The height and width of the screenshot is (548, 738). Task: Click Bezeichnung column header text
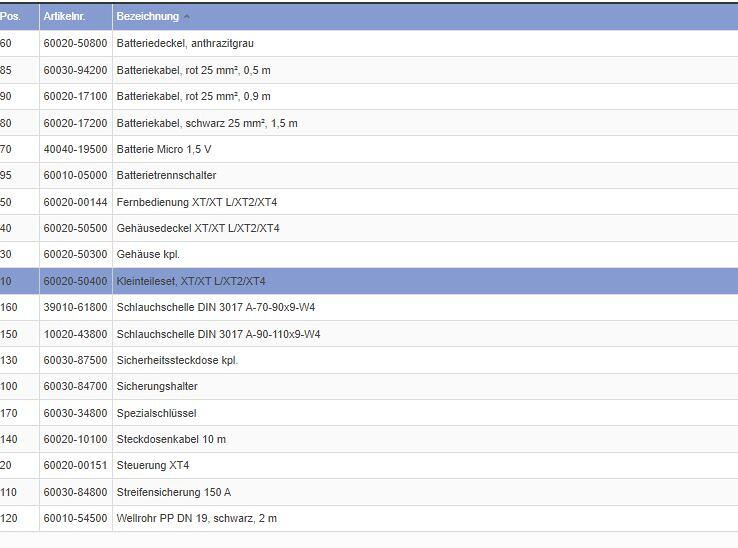(147, 16)
